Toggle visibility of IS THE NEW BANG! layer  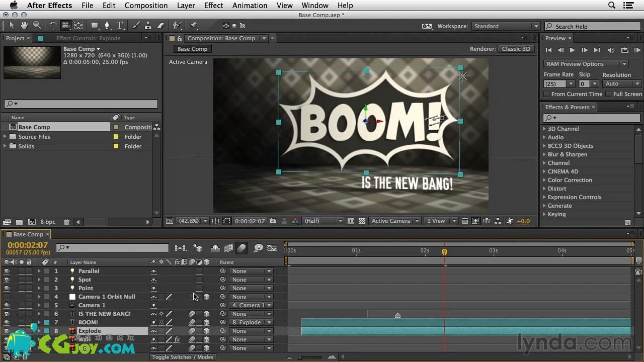click(x=7, y=314)
